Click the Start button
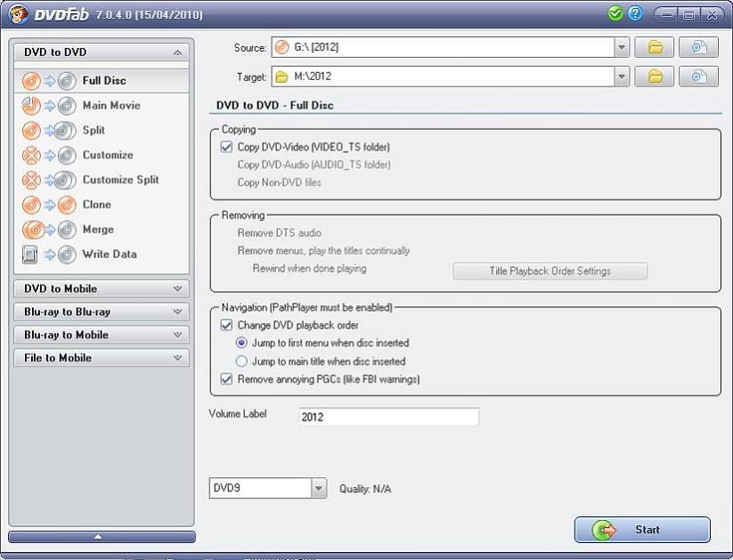This screenshot has width=733, height=560. (642, 530)
